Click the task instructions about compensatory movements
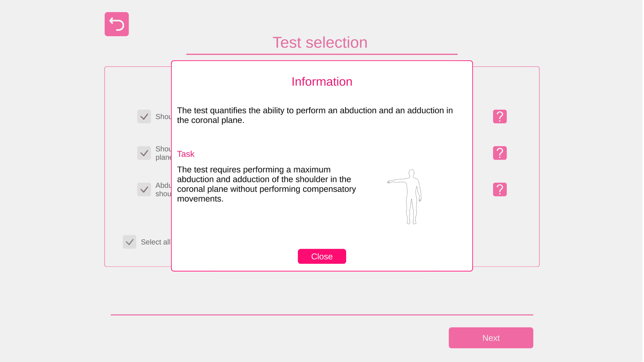 pyautogui.click(x=266, y=184)
